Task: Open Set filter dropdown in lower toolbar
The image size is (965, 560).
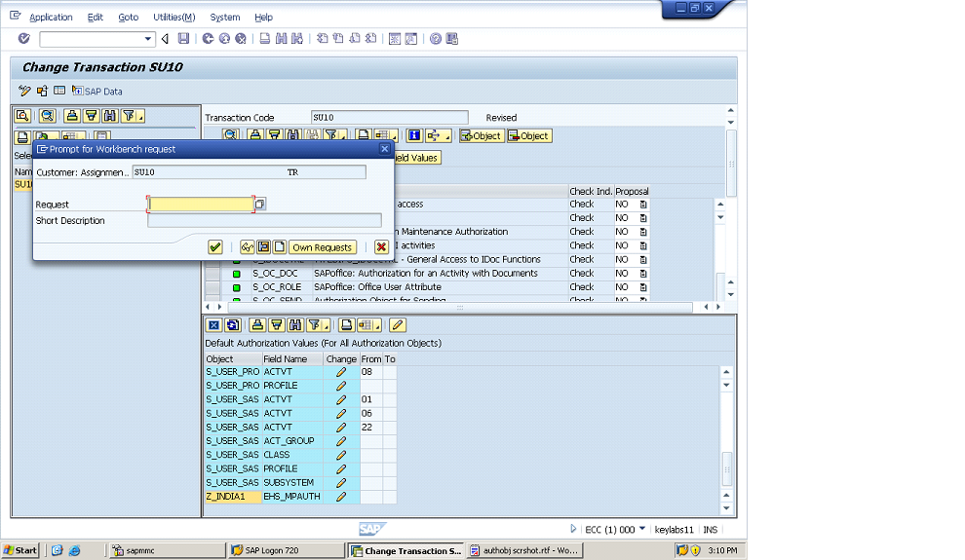Action: [318, 325]
